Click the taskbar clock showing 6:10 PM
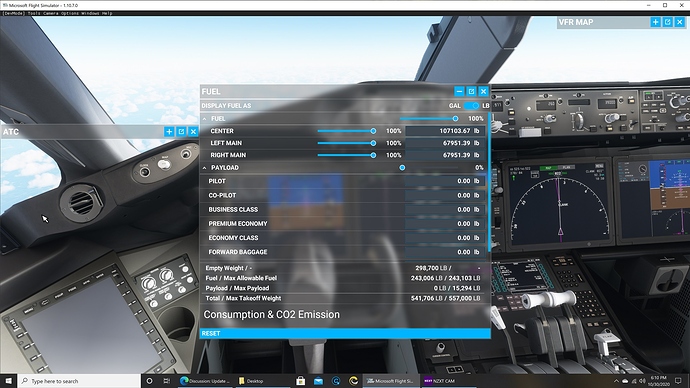This screenshot has width=690, height=388. pyautogui.click(x=659, y=381)
